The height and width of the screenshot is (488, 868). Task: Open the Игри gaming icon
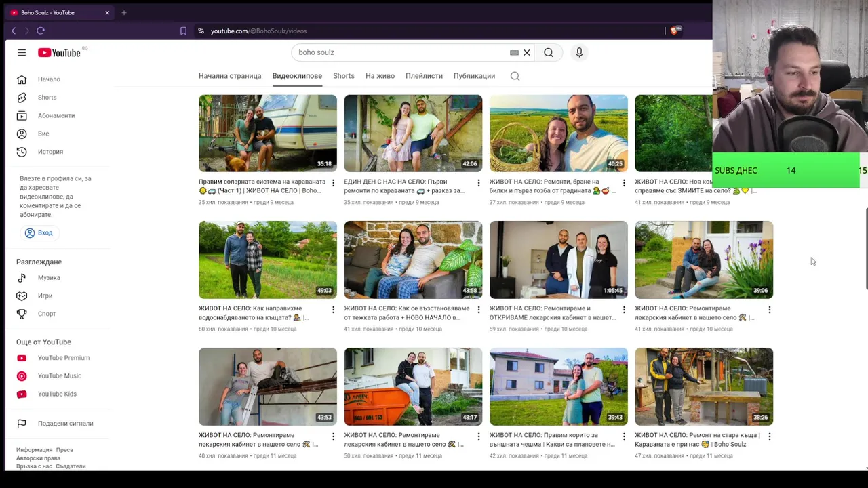pos(22,296)
